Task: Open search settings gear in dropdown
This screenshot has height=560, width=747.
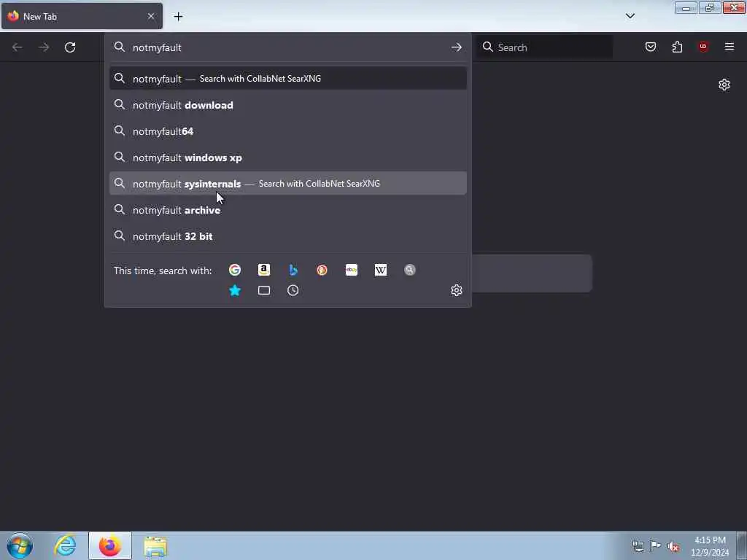Action: (457, 290)
